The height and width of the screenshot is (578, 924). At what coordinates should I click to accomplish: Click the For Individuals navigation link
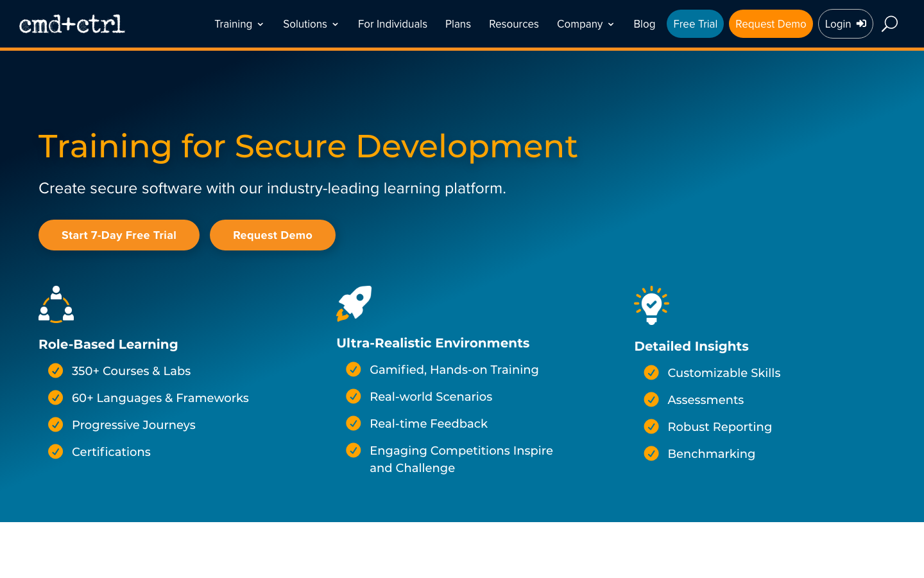pyautogui.click(x=392, y=24)
